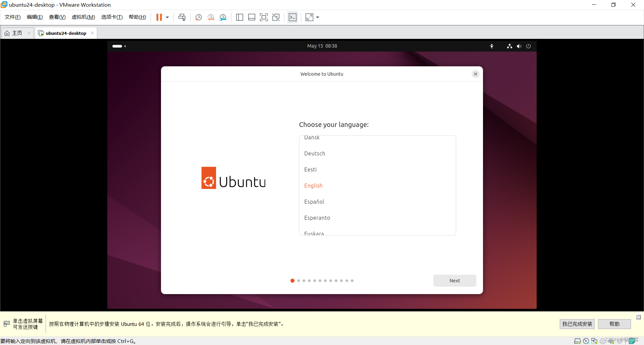Click the Next button in Ubuntu installer
The height and width of the screenshot is (345, 644).
coord(454,280)
